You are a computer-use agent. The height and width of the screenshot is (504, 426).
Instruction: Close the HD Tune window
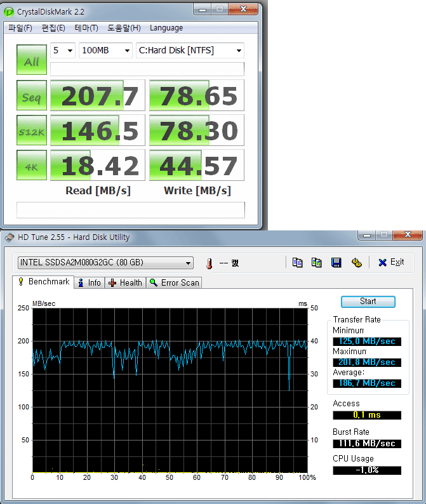408,235
